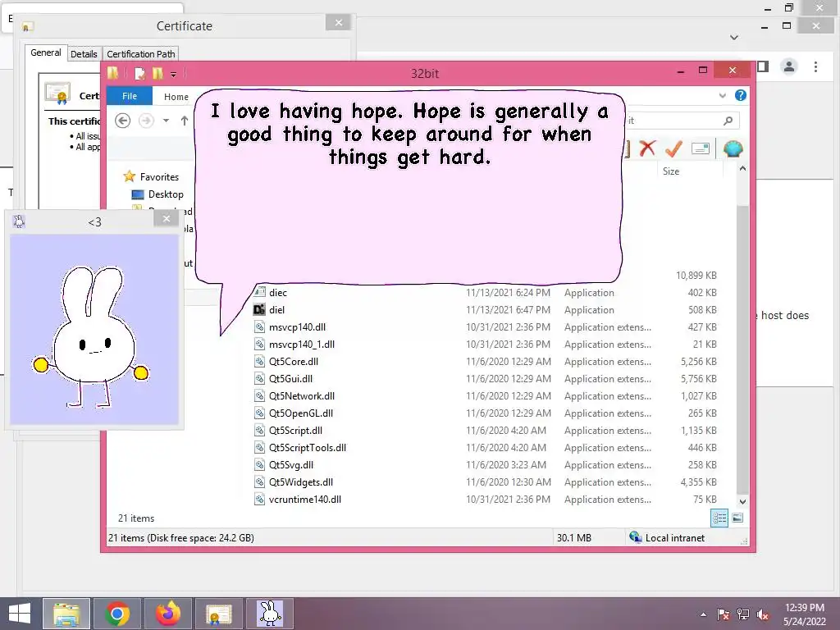Select the msvcp140_1.dll file
The width and height of the screenshot is (840, 630).
(302, 344)
